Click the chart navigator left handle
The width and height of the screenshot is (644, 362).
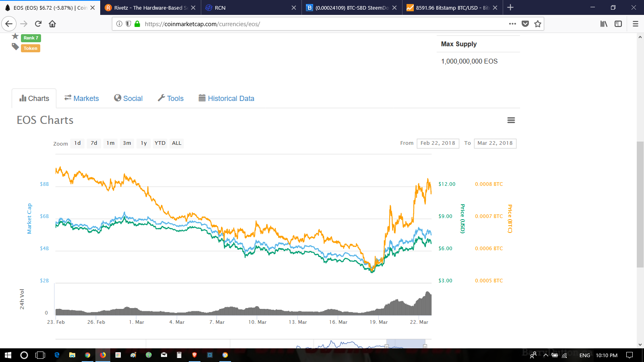coord(386,346)
